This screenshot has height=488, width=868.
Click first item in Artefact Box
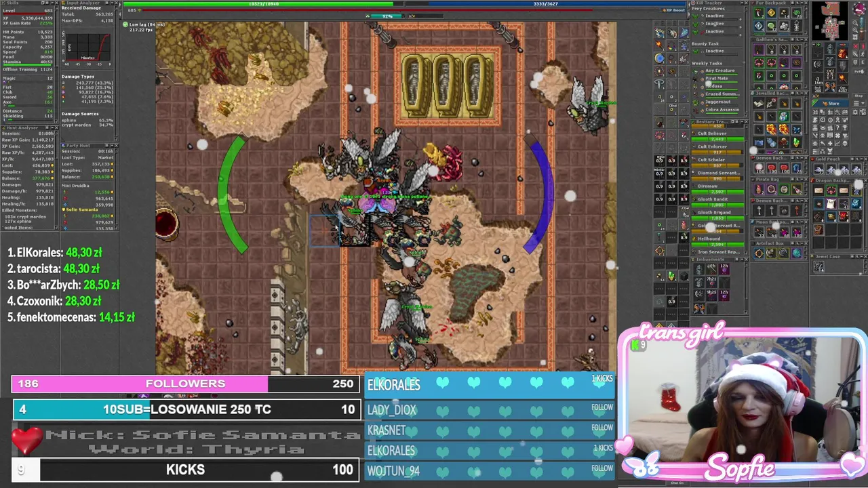click(x=759, y=253)
